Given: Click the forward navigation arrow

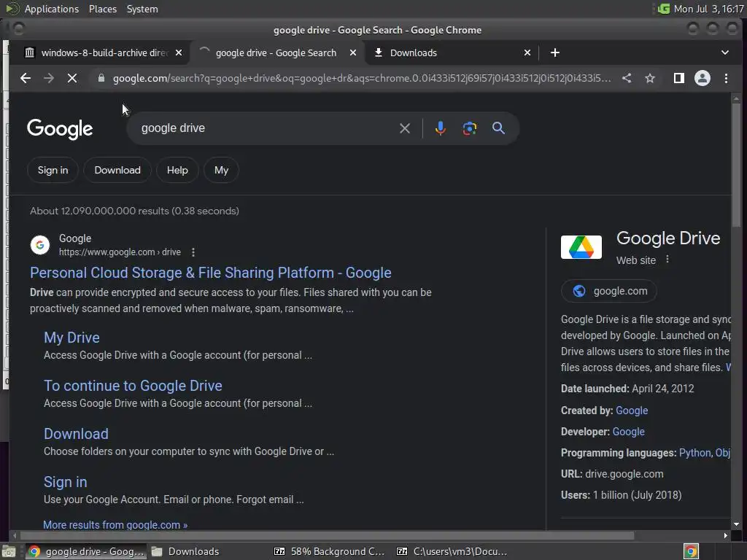Looking at the screenshot, I should 49,78.
